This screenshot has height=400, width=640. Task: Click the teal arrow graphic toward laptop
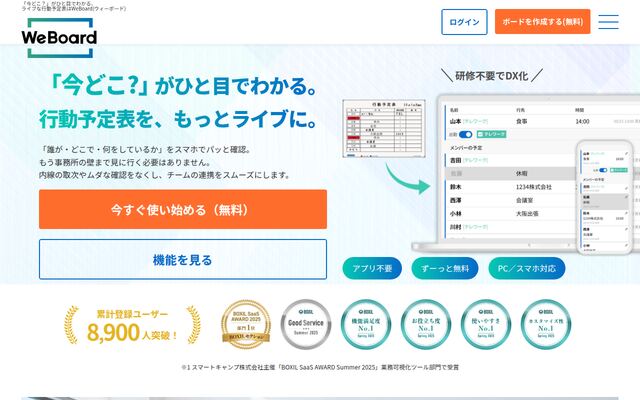407,179
